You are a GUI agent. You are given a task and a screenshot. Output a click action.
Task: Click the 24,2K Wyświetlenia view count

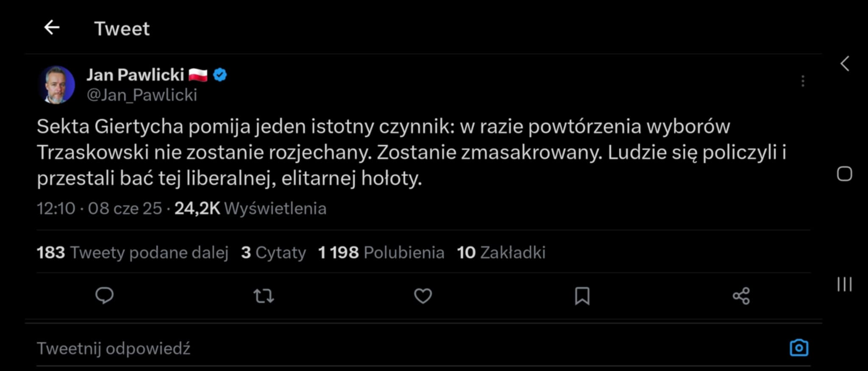(250, 208)
